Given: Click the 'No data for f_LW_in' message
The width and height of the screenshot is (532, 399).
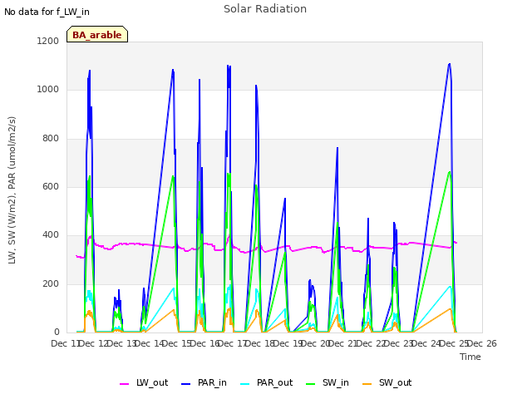Looking at the screenshot, I should [47, 12].
